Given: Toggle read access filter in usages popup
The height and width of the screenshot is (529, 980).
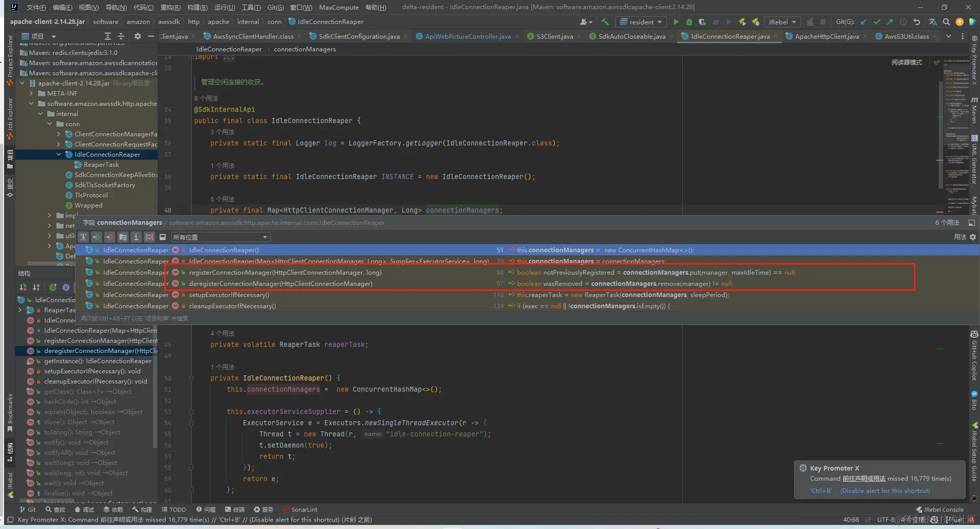Looking at the screenshot, I should point(97,237).
